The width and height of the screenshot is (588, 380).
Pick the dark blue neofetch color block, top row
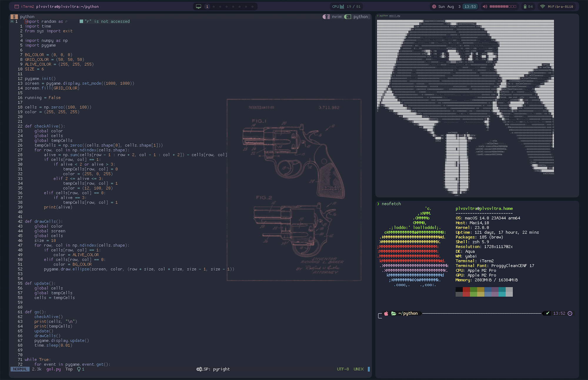pyautogui.click(x=488, y=289)
